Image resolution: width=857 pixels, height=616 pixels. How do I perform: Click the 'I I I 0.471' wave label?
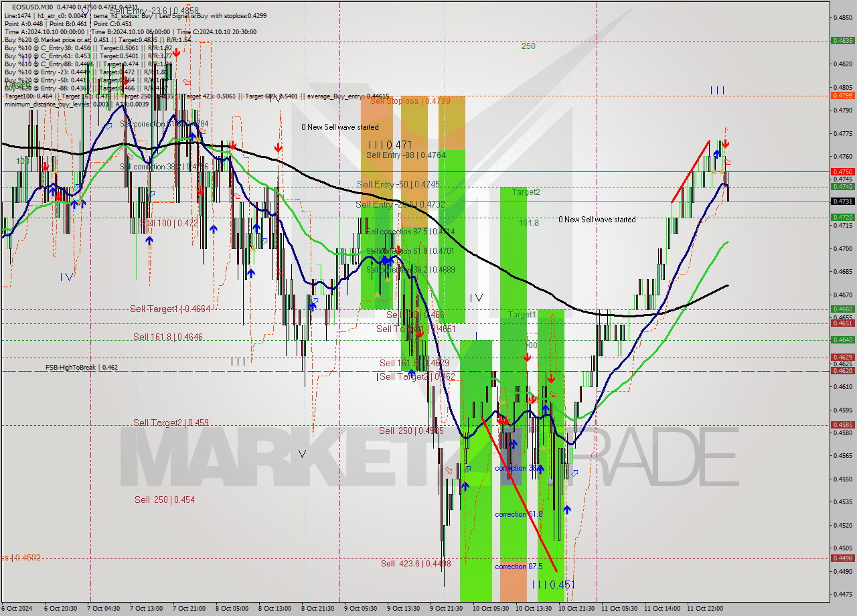pos(390,144)
